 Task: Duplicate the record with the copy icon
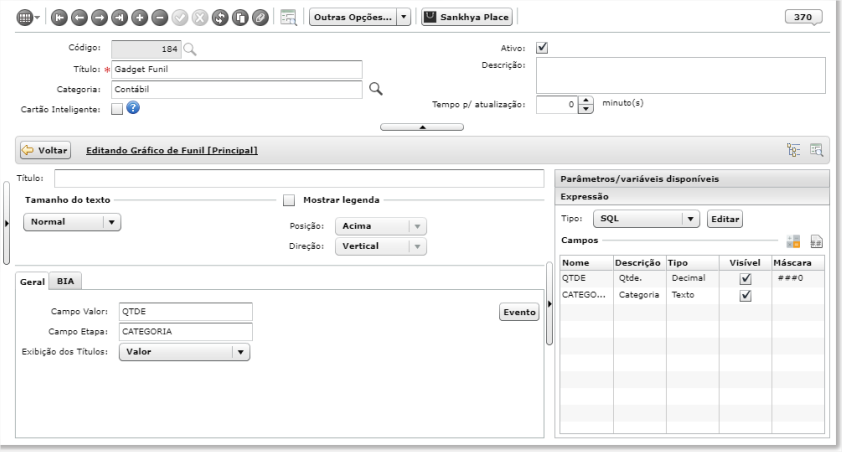tap(240, 18)
